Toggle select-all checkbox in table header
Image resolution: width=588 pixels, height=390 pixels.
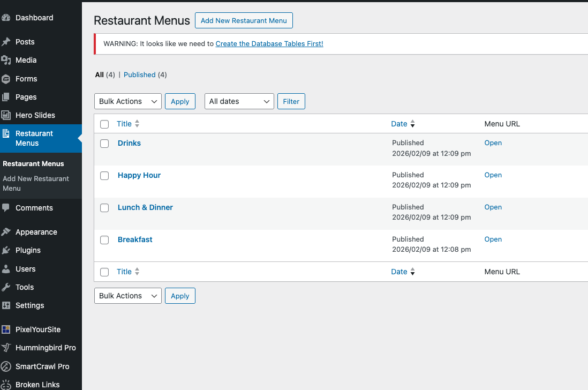tap(104, 124)
